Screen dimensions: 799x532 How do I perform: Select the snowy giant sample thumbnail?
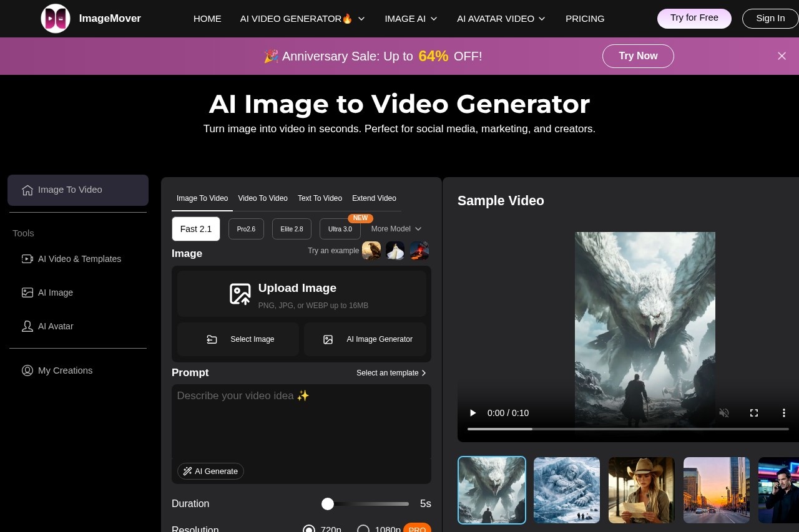567,490
